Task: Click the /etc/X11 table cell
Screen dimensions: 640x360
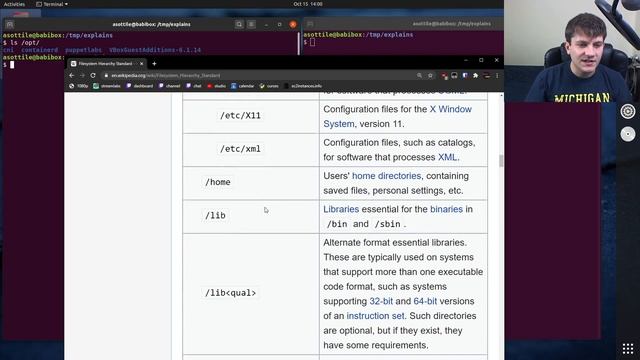Action: 251,116
